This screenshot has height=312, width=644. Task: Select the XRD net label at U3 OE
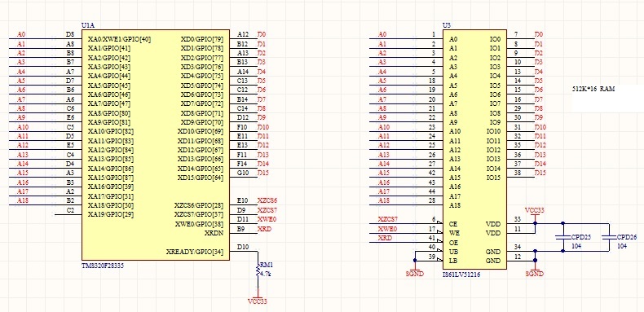385,238
